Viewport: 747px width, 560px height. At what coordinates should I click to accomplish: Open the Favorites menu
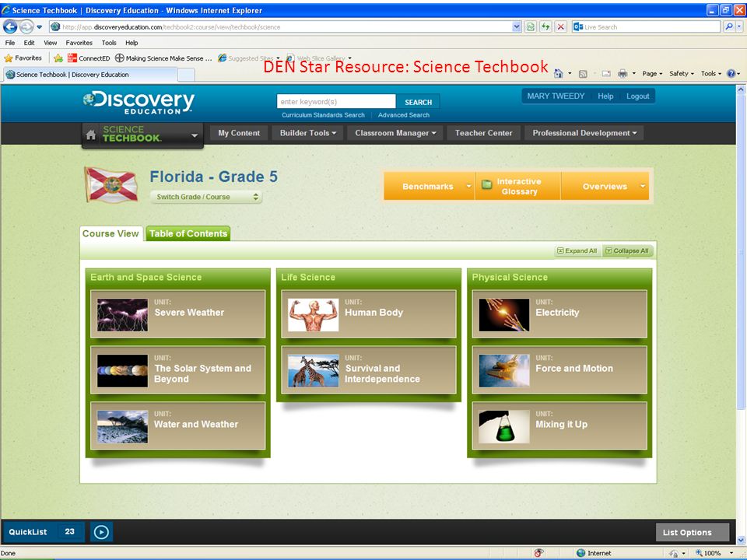click(x=79, y=42)
